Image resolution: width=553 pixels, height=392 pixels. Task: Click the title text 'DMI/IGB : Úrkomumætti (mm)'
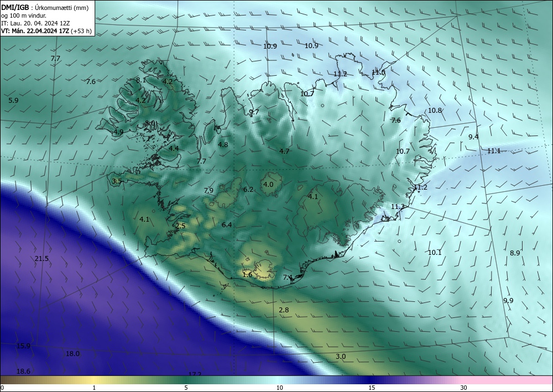(45, 8)
